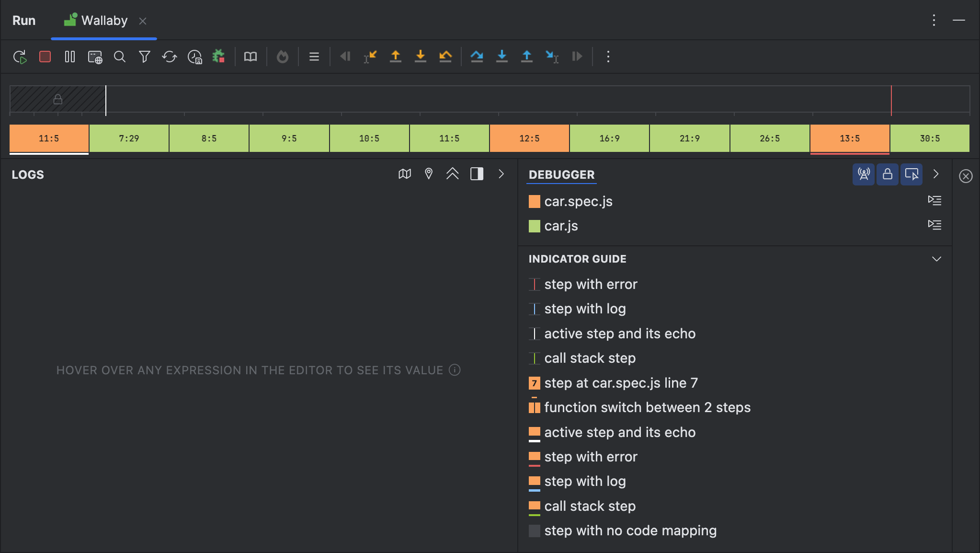Image resolution: width=980 pixels, height=553 pixels.
Task: Select the Run panel label
Action: (24, 21)
